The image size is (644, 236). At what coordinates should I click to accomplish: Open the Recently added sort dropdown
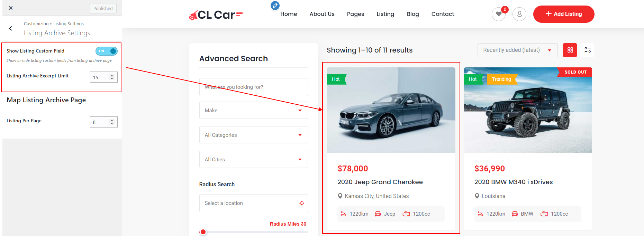click(x=517, y=50)
